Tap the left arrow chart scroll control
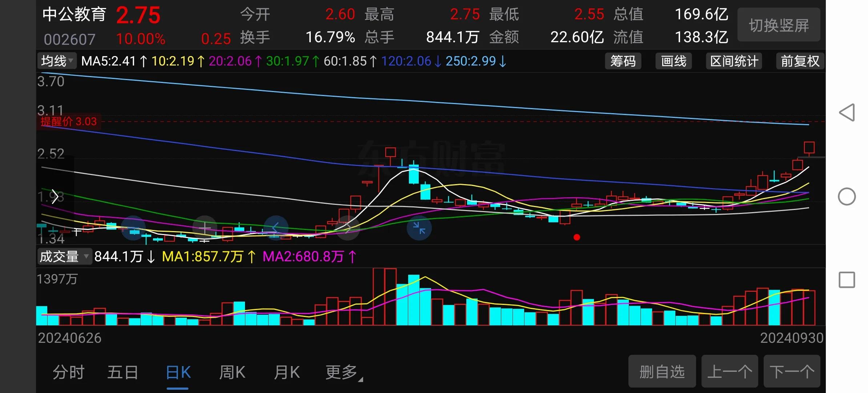This screenshot has height=393, width=868. [276, 228]
